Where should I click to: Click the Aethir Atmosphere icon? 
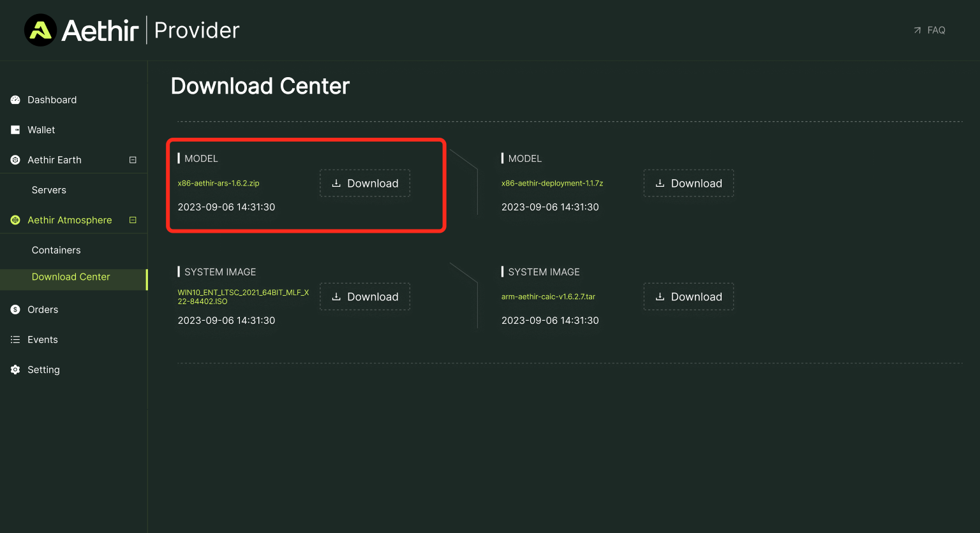point(15,220)
